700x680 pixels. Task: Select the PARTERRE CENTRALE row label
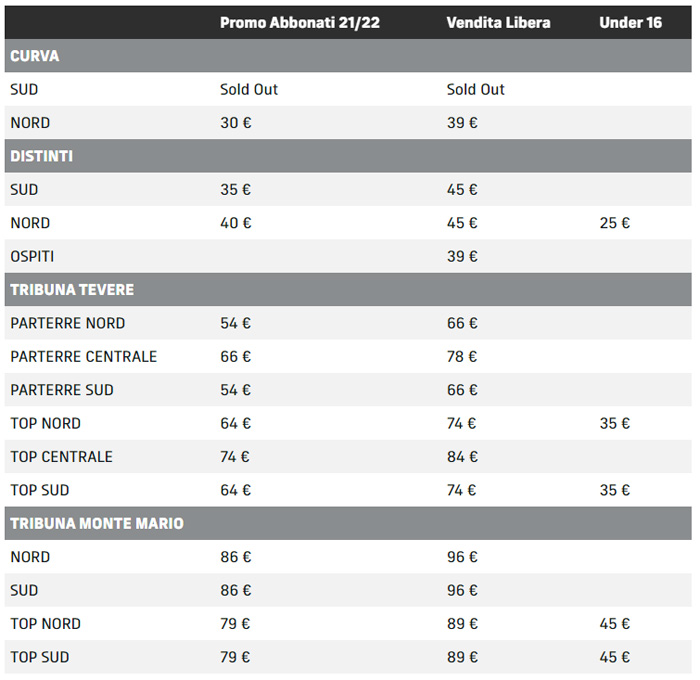coord(83,356)
